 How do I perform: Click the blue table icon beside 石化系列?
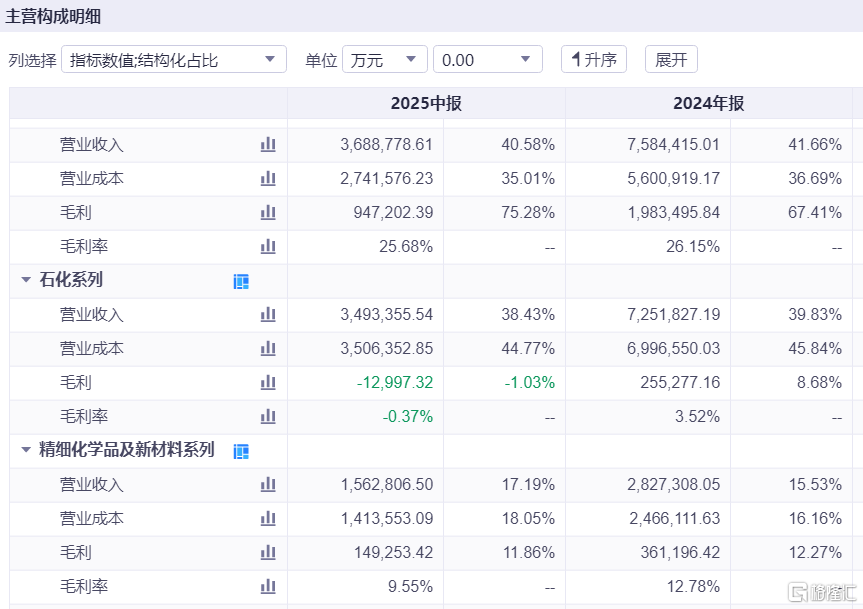click(x=241, y=282)
